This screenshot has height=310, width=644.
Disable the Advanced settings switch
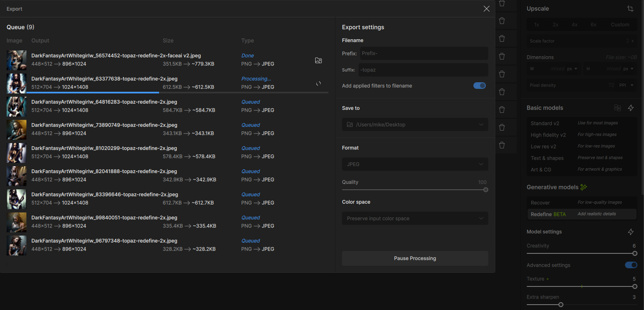click(631, 265)
